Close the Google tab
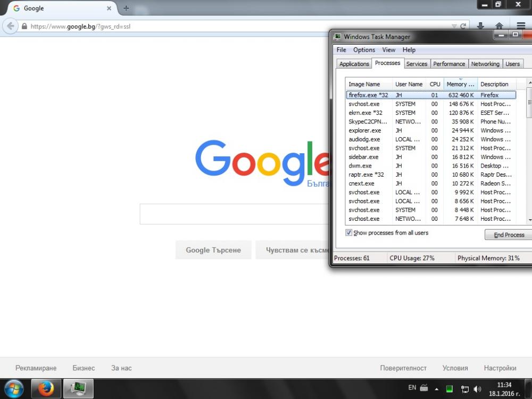This screenshot has width=532, height=399. 109,8
